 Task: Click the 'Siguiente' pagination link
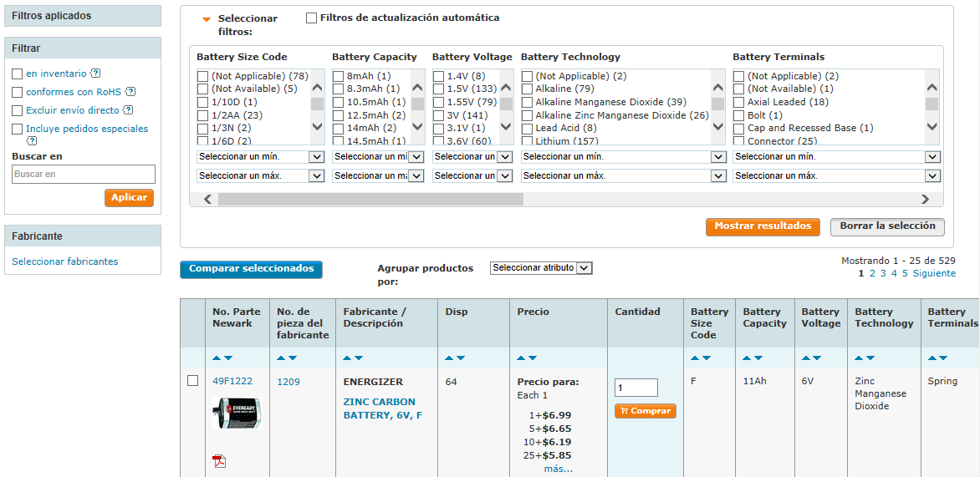click(933, 273)
